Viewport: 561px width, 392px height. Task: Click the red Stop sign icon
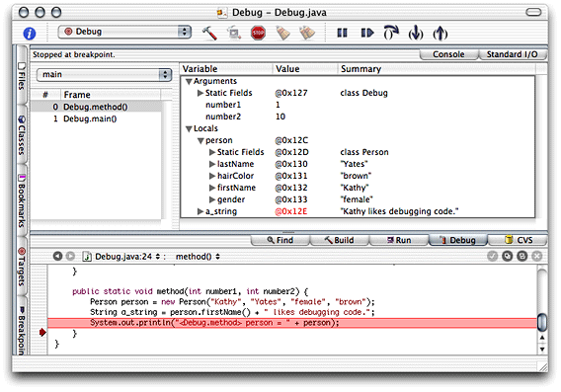258,34
